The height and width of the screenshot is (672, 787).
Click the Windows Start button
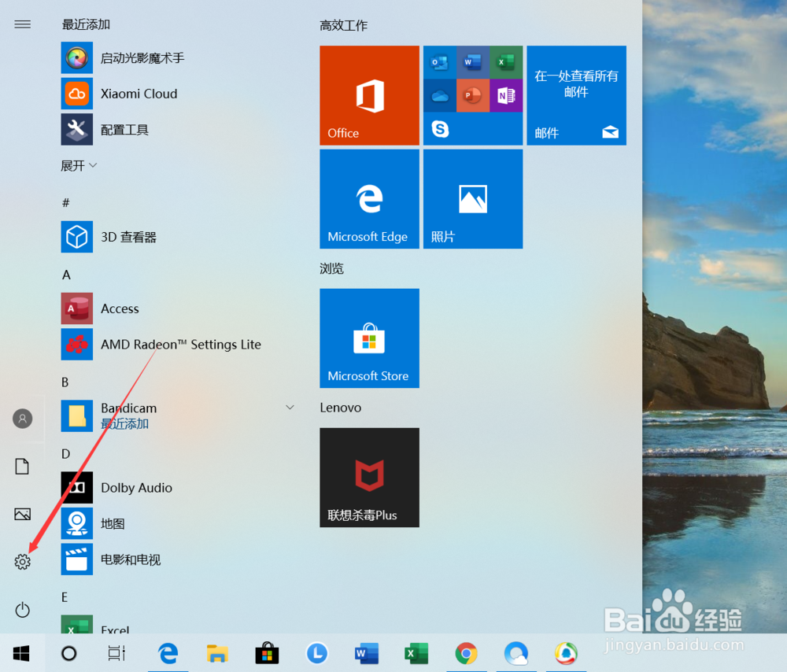click(21, 653)
